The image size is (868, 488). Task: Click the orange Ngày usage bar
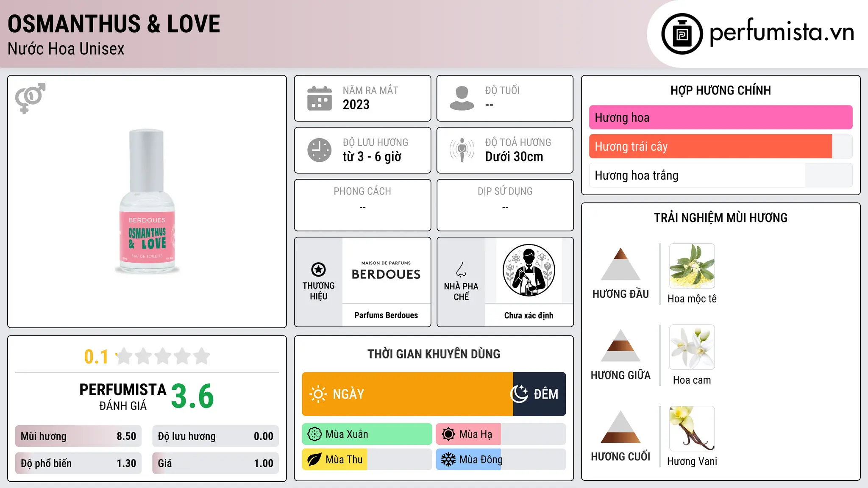[x=407, y=394]
